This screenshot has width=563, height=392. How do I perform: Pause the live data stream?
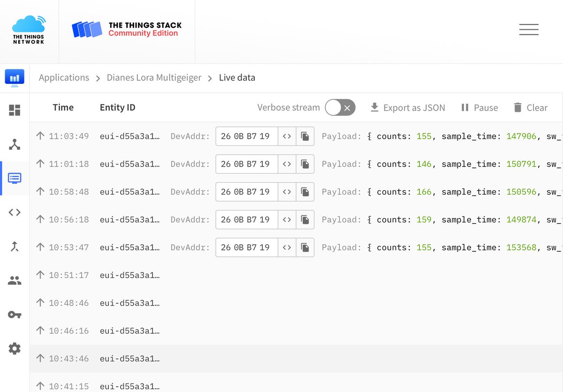click(x=479, y=108)
